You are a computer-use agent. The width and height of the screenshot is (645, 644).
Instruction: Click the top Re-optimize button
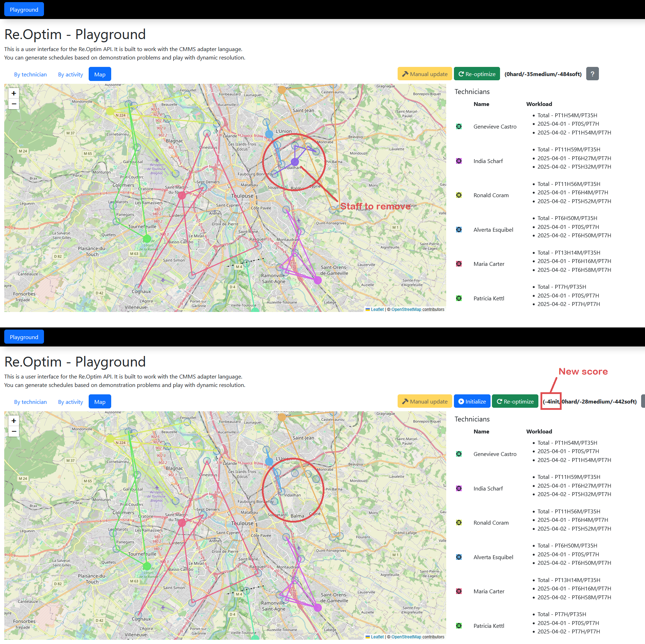point(477,74)
